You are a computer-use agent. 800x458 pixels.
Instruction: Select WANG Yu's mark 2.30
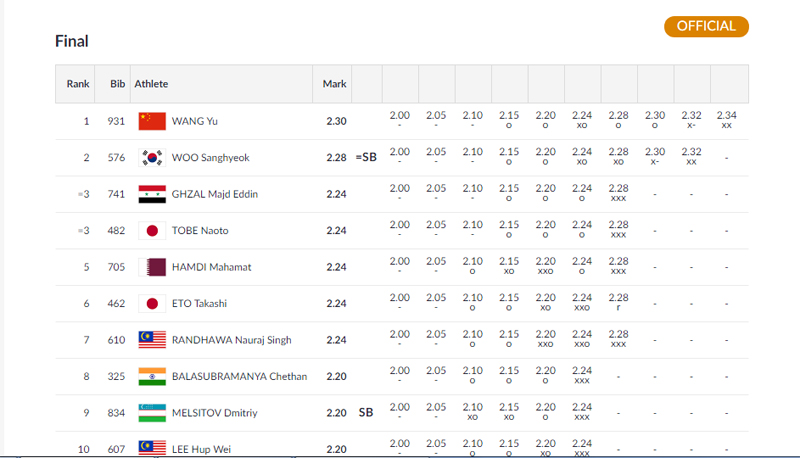coord(336,121)
